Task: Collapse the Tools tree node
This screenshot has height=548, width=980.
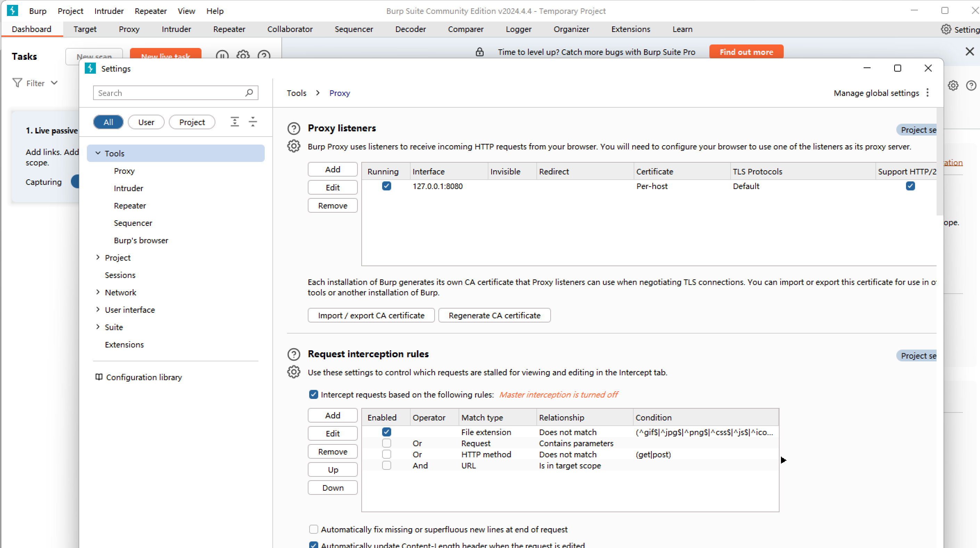Action: click(98, 153)
